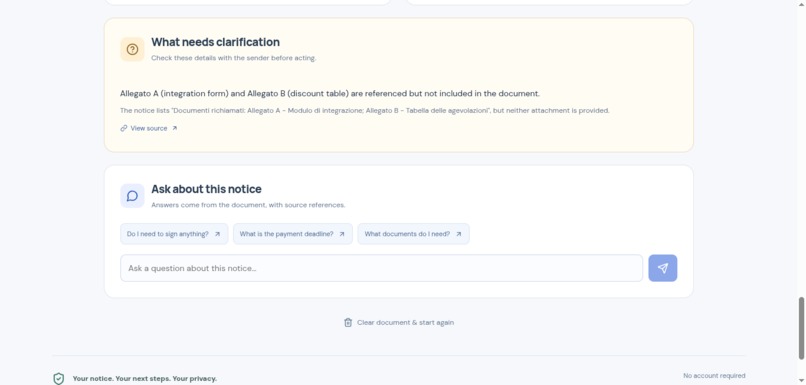Click the chain link icon beside View source
This screenshot has height=385, width=806.
pyautogui.click(x=124, y=129)
